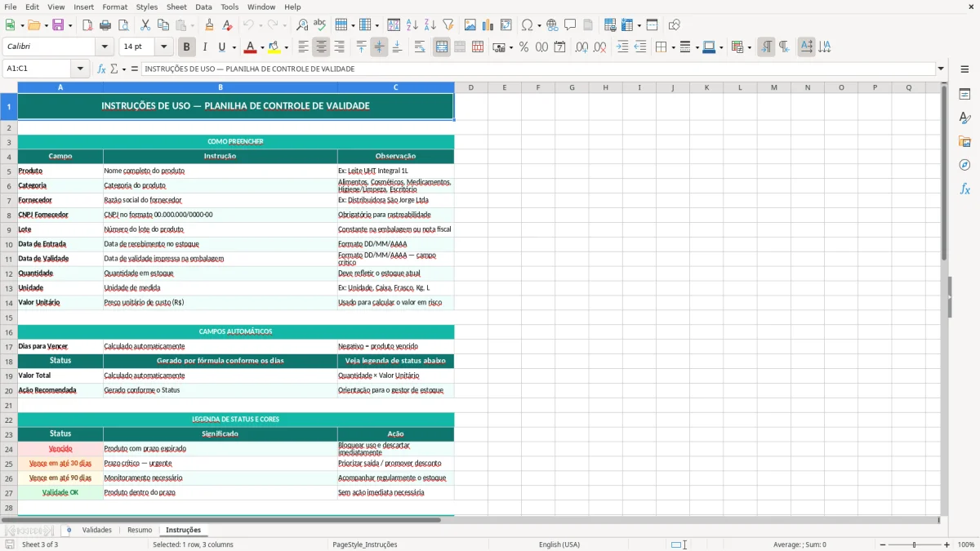Open the Font Name dropdown list
This screenshot has width=980, height=551.
[105, 47]
